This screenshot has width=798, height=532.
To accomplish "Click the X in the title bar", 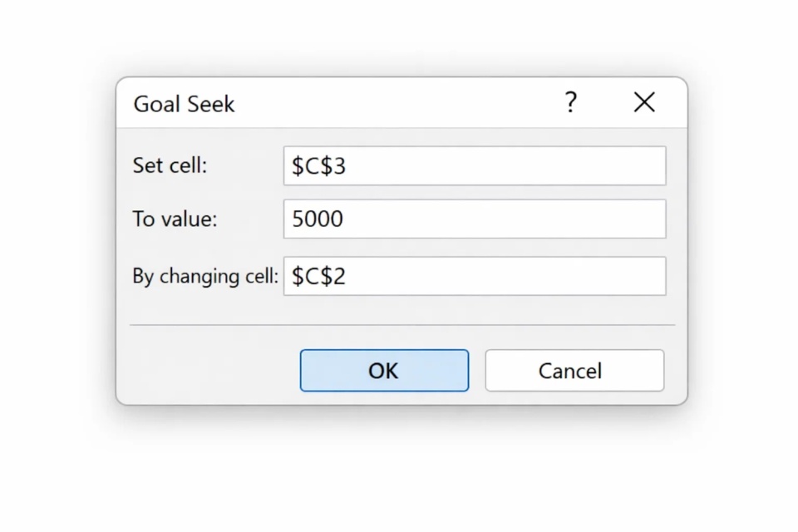I will click(x=644, y=102).
